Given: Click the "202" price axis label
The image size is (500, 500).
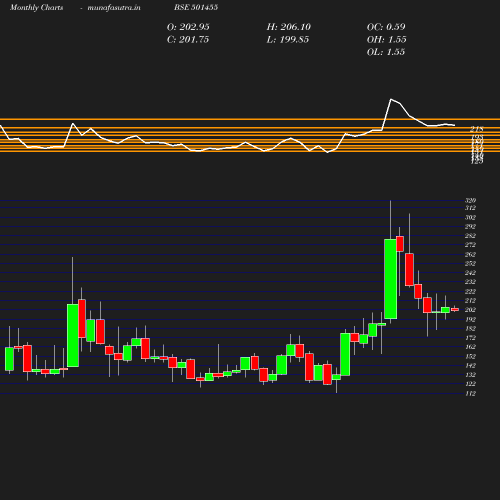Looking at the screenshot, I should tap(470, 310).
